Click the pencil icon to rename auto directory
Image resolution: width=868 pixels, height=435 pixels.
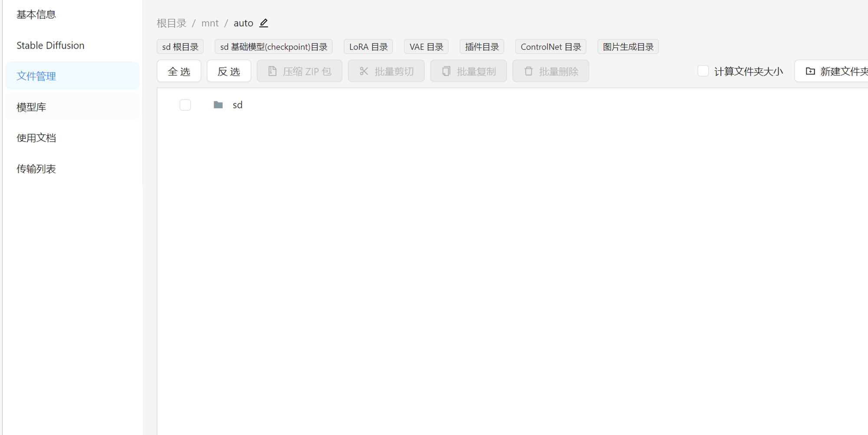click(x=263, y=23)
